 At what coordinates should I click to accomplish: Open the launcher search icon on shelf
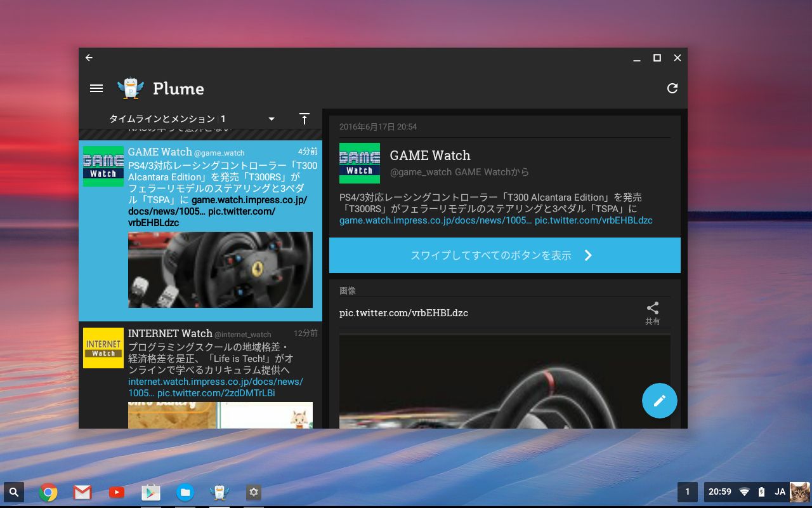[x=14, y=492]
